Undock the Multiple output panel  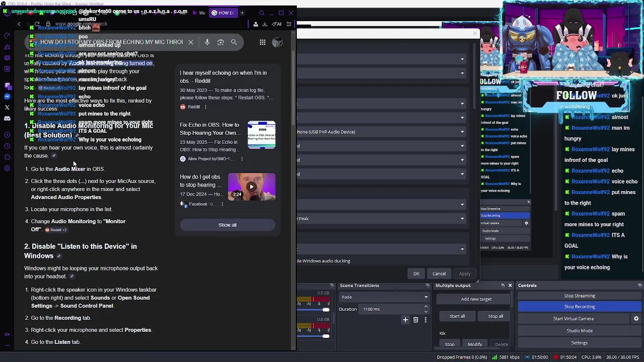503,286
